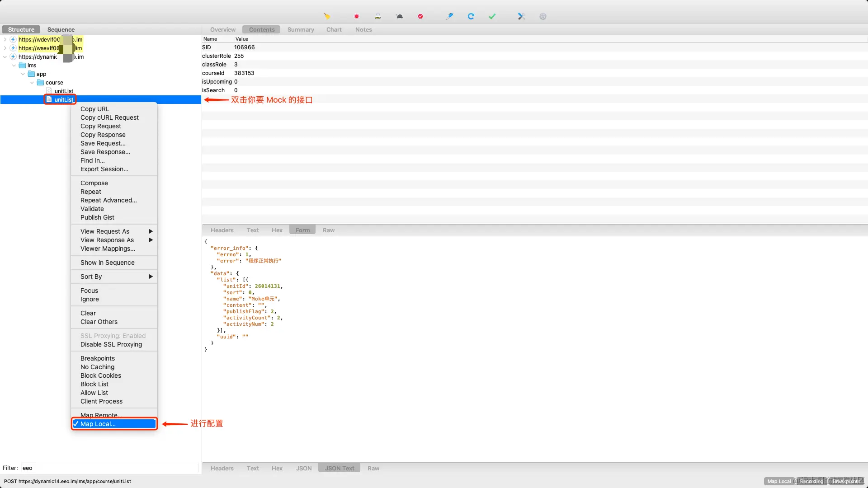
Task: Click the green checkmark Validate icon
Action: coord(492,16)
